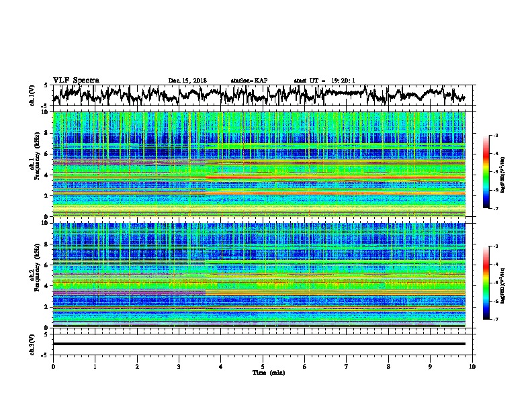This screenshot has width=532, height=411.
Task: Click the ch.3 flat black trace
Action: coord(259,344)
